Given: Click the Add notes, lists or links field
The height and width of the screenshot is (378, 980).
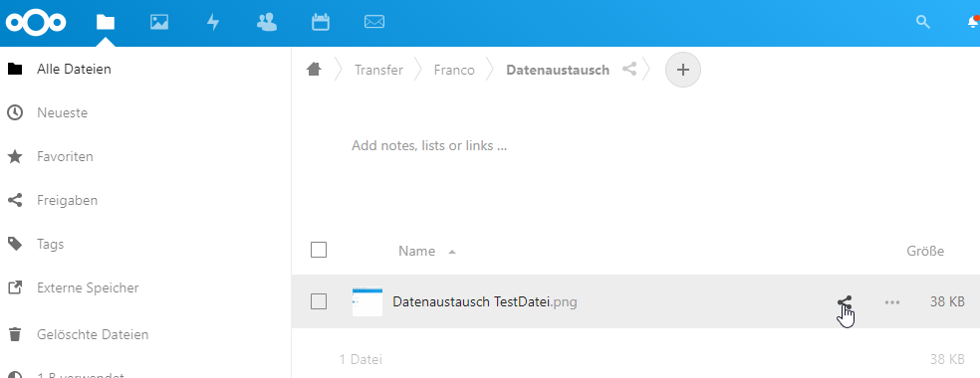Looking at the screenshot, I should [428, 146].
